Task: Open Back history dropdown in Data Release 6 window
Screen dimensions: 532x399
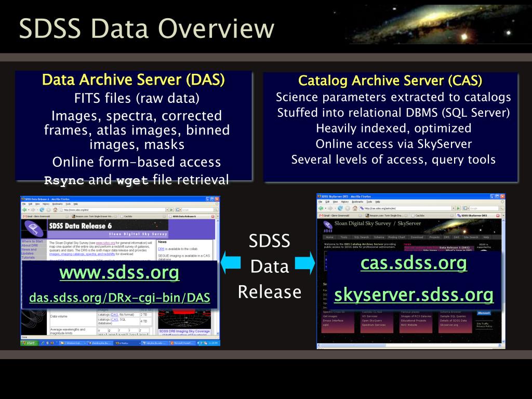Action: [29, 210]
